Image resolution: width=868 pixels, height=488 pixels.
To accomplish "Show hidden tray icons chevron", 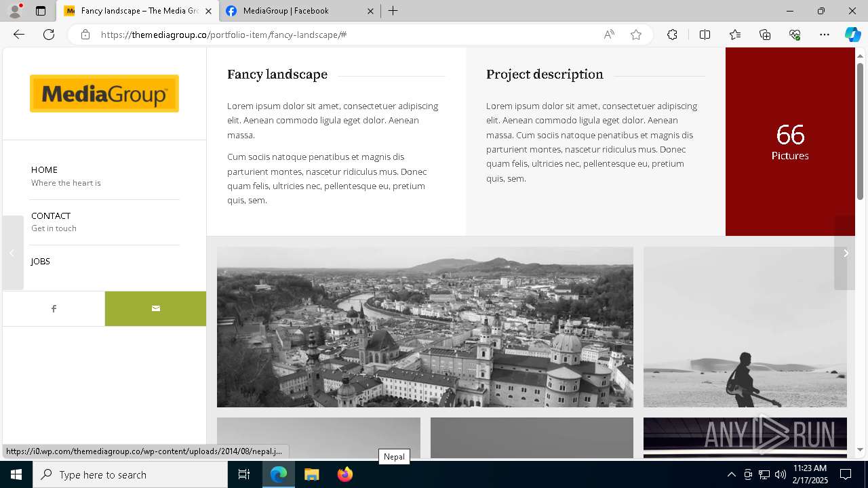I will point(731,474).
